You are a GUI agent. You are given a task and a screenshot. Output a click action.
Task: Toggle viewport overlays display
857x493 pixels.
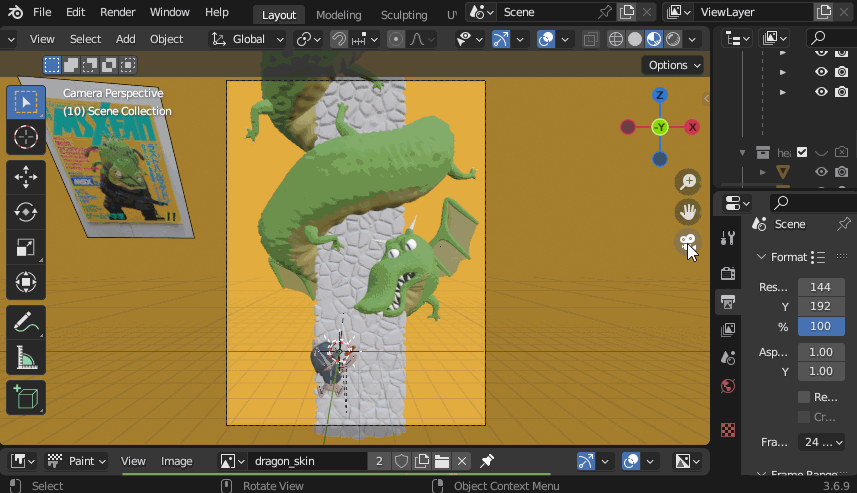(545, 39)
